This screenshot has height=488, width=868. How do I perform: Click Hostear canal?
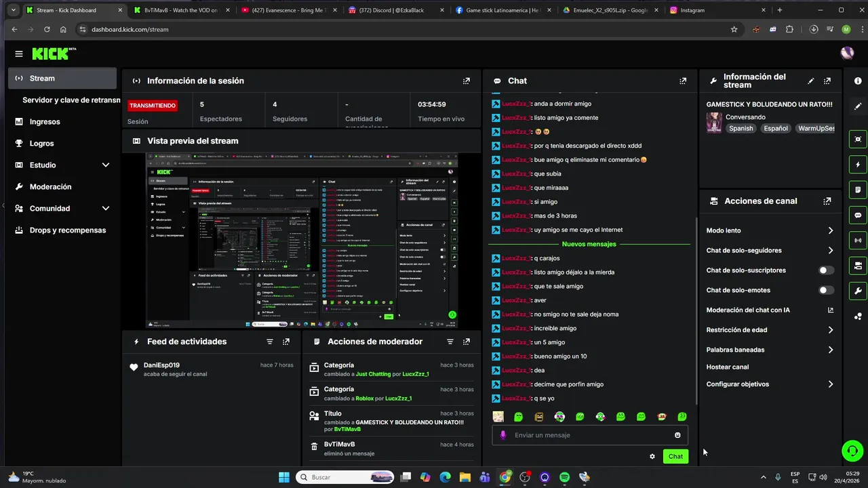click(728, 367)
